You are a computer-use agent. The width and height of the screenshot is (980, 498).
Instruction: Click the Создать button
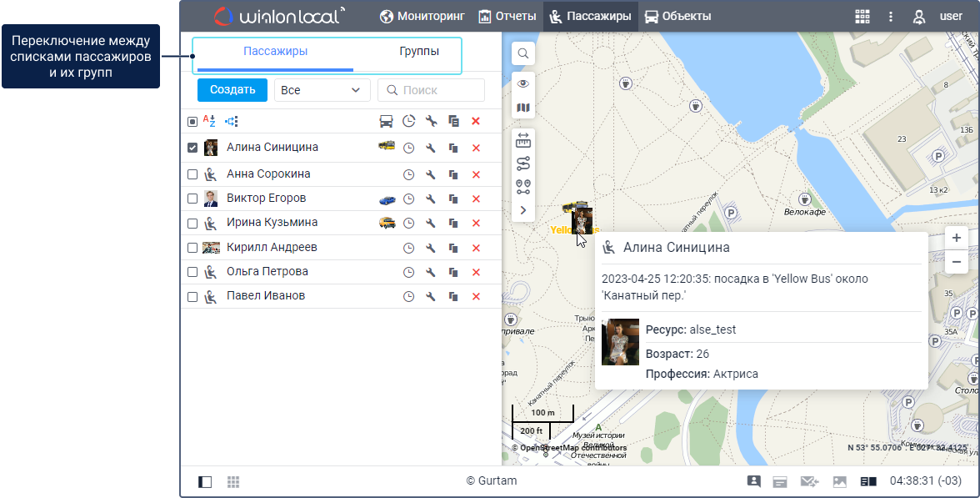[232, 90]
